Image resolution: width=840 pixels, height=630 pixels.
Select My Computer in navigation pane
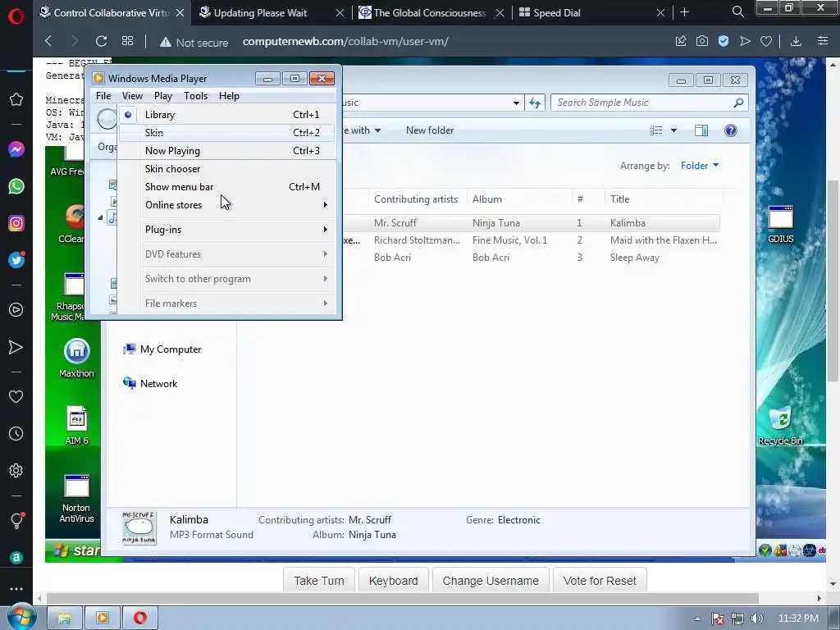pos(162,349)
